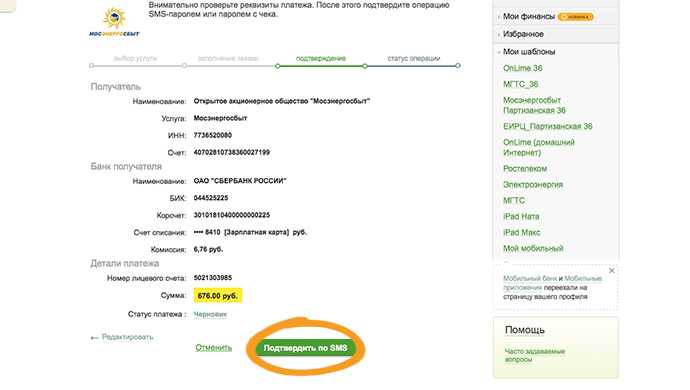Open the OnLime 36 template
690x390 pixels.
tap(522, 68)
